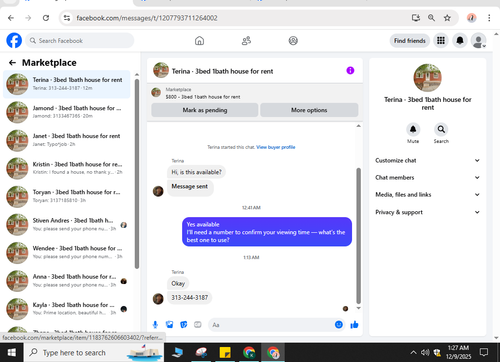Viewport: 500px width, 362px height.
Task: Send a thumbs up like
Action: click(x=354, y=325)
